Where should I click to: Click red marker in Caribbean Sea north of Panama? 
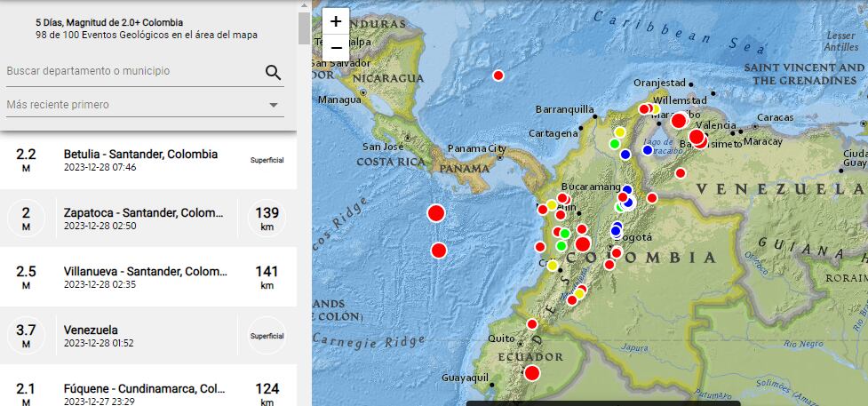(x=498, y=76)
